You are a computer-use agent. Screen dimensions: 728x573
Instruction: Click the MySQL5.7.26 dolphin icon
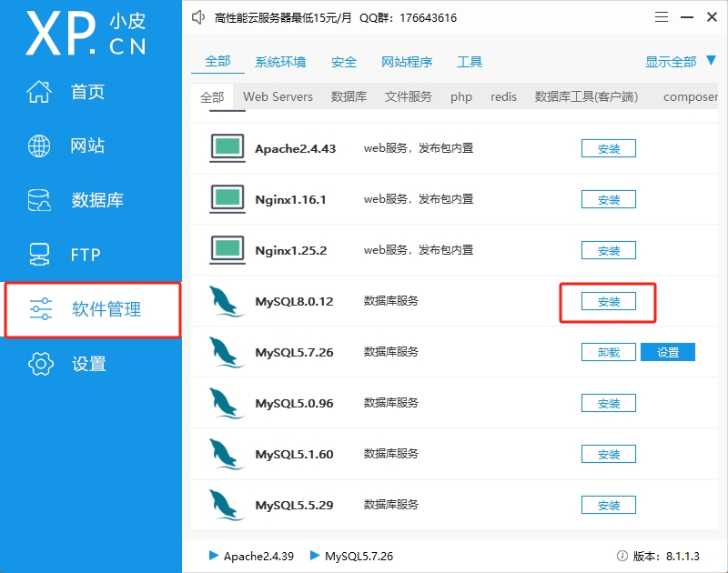[226, 353]
